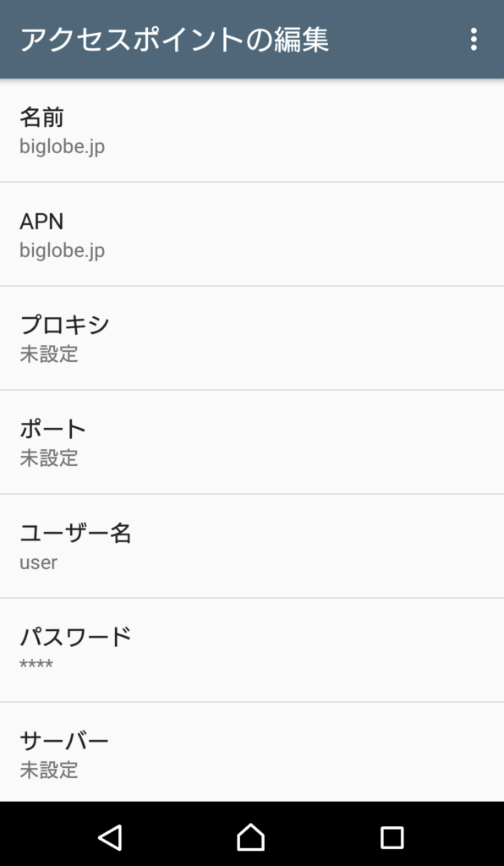This screenshot has width=504, height=866.
Task: Click the black system navigation bar
Action: pos(252,834)
